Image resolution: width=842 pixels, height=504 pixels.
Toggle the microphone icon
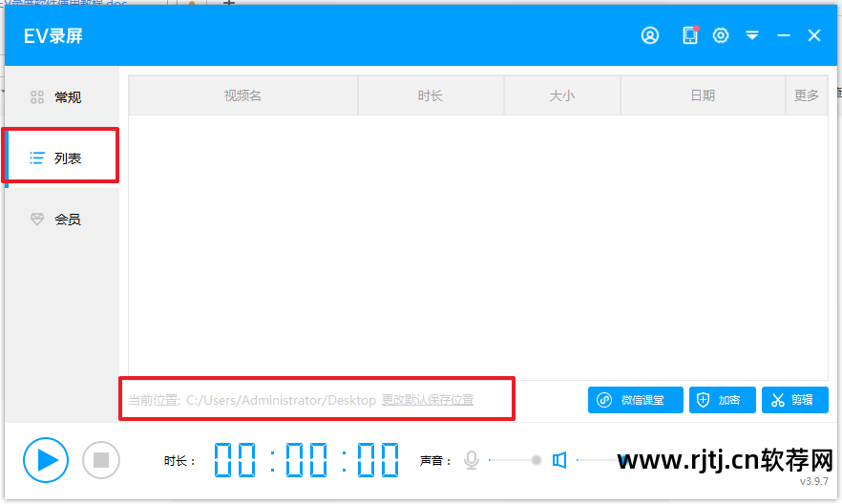(472, 460)
